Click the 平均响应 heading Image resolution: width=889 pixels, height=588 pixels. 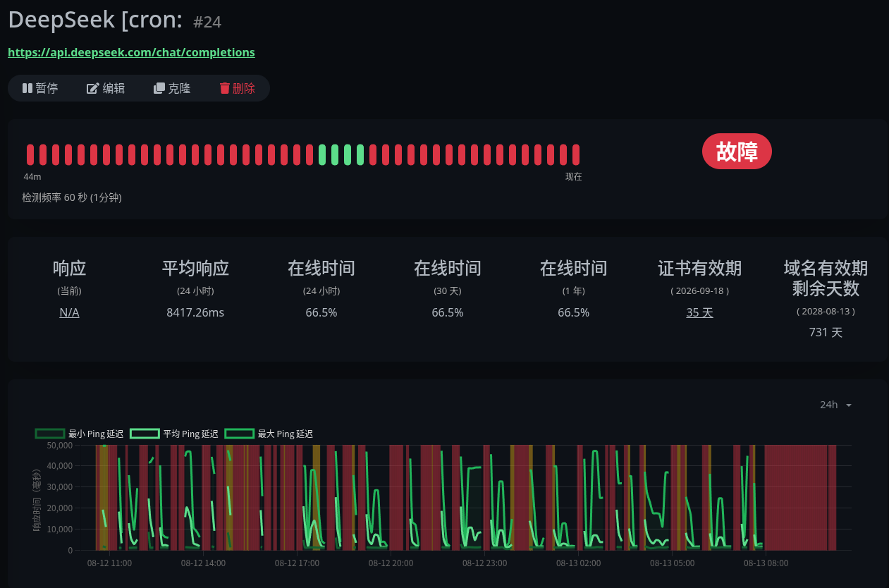pos(195,268)
